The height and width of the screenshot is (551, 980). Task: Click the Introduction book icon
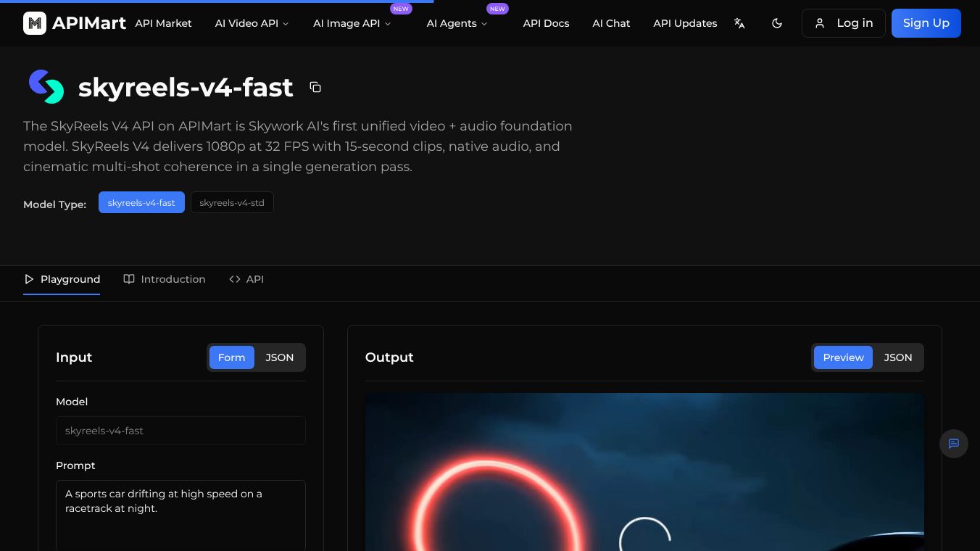click(x=129, y=279)
